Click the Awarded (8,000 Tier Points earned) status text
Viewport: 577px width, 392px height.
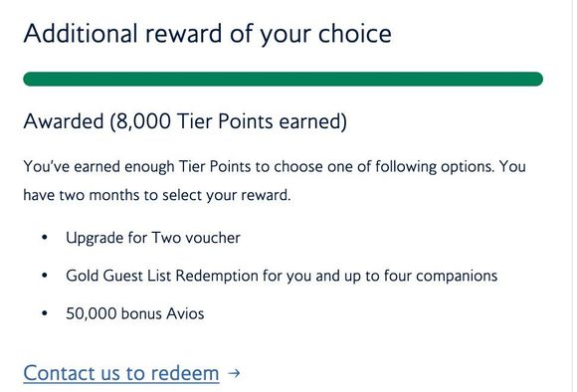[185, 121]
